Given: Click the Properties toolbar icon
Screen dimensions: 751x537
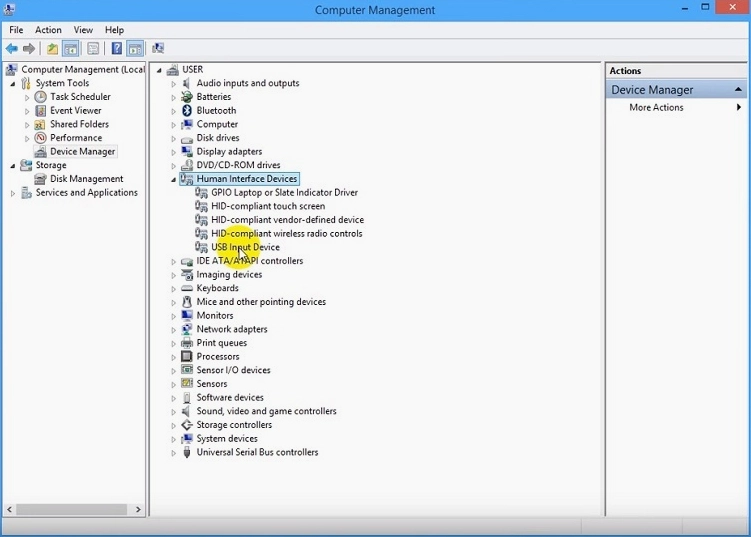Looking at the screenshot, I should 93,48.
